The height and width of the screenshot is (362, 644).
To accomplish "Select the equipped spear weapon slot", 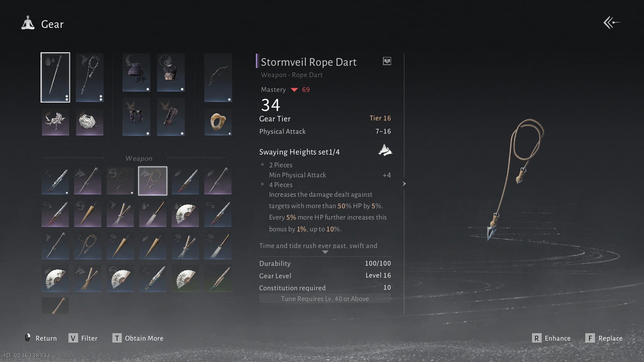I will point(55,77).
